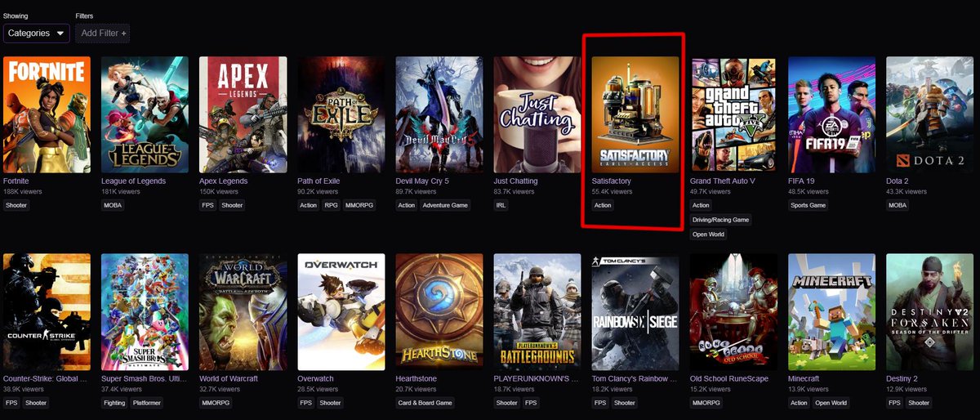Click the Add Filter + button
This screenshot has width=980, height=420.
(102, 34)
